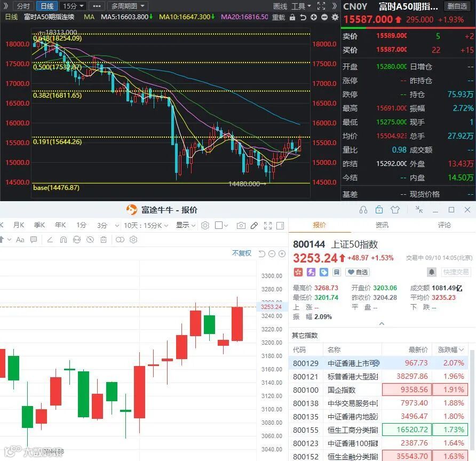The image size is (476, 461).
Task: Select the arch magnet drawing tool
Action: pos(64,240)
